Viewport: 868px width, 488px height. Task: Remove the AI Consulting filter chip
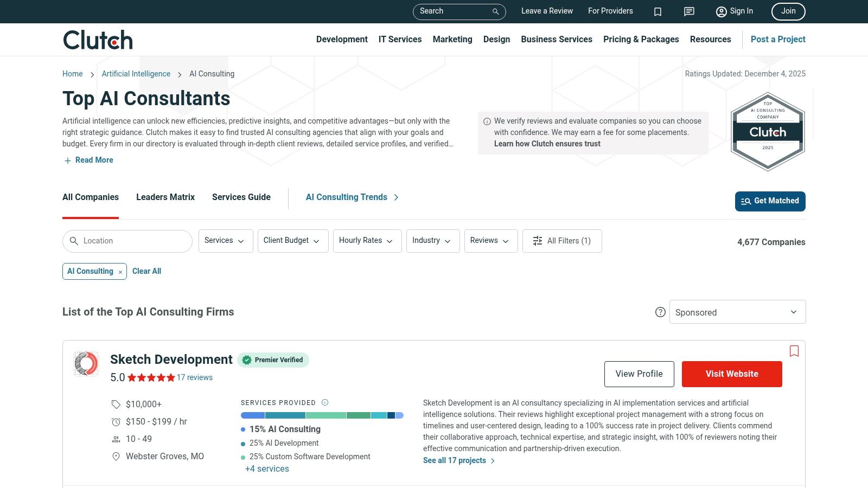120,272
